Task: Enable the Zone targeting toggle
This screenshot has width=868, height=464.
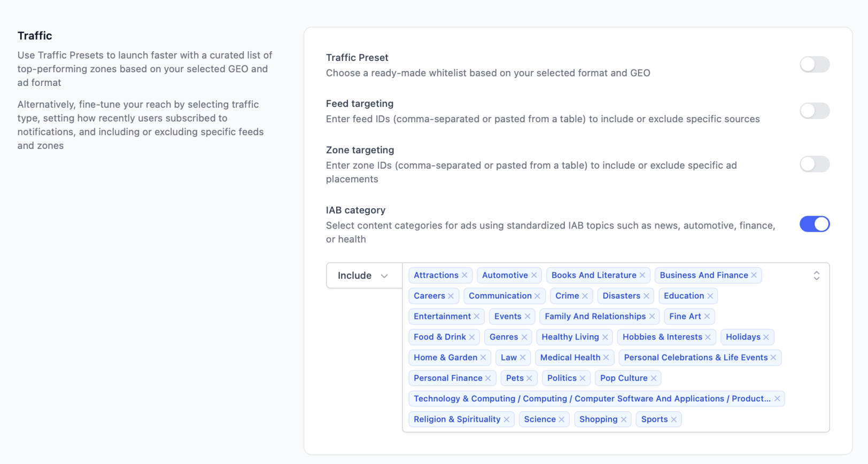Action: click(814, 164)
